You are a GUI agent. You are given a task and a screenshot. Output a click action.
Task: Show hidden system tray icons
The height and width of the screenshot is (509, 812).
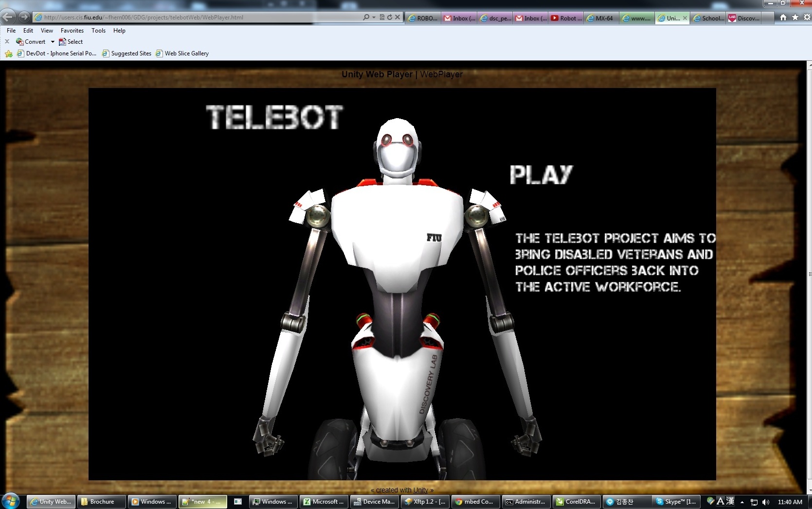tap(742, 502)
